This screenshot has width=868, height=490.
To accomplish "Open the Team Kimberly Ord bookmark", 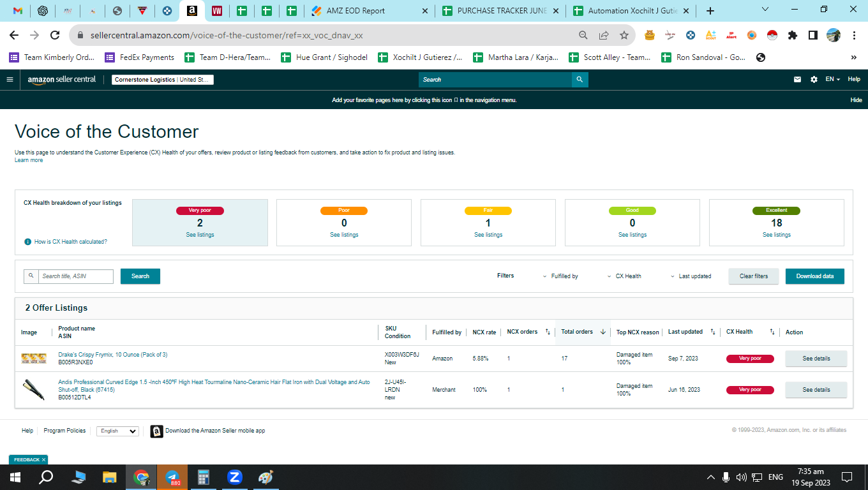I will 52,57.
